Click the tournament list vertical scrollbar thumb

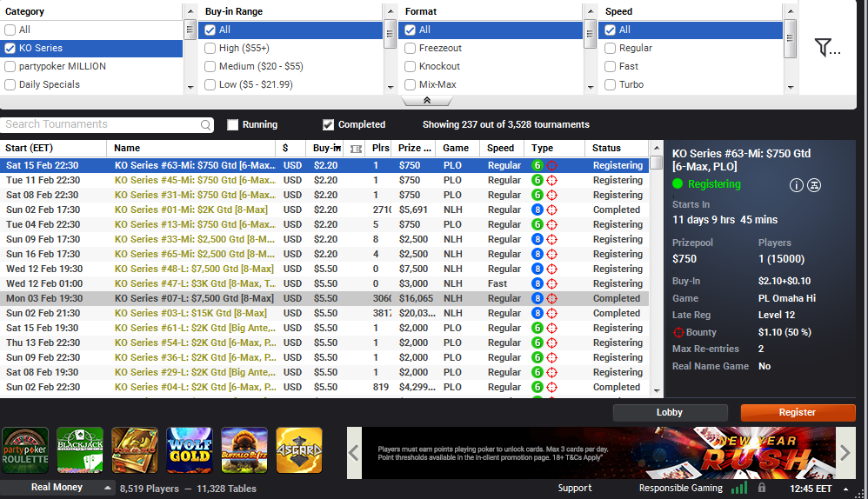[x=656, y=163]
